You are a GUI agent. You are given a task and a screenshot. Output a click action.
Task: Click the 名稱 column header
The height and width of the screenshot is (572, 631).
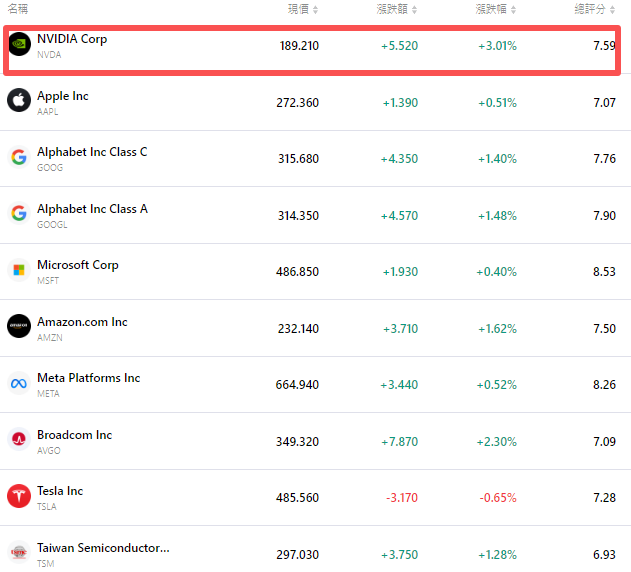point(18,9)
